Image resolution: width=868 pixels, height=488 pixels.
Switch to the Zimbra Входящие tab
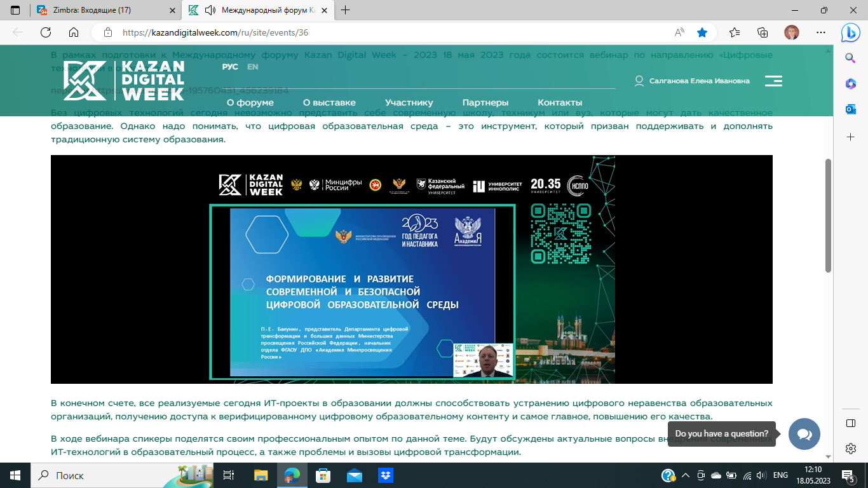click(106, 10)
